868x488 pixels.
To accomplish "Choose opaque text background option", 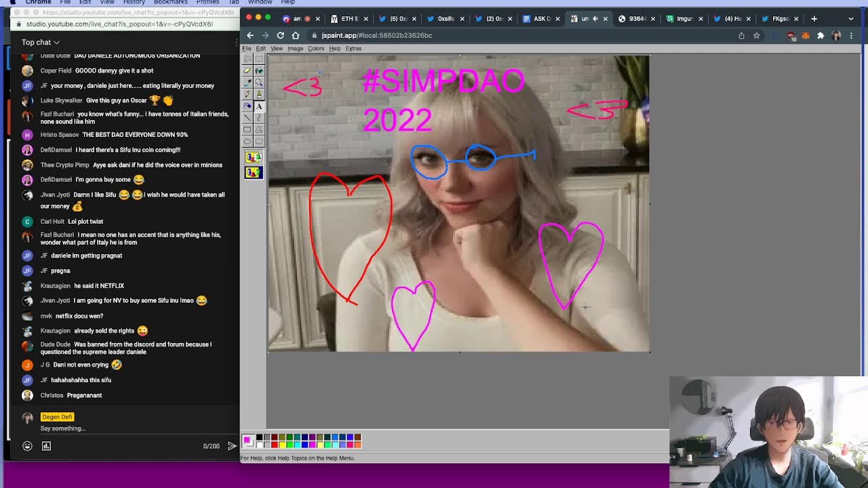I will pyautogui.click(x=253, y=157).
